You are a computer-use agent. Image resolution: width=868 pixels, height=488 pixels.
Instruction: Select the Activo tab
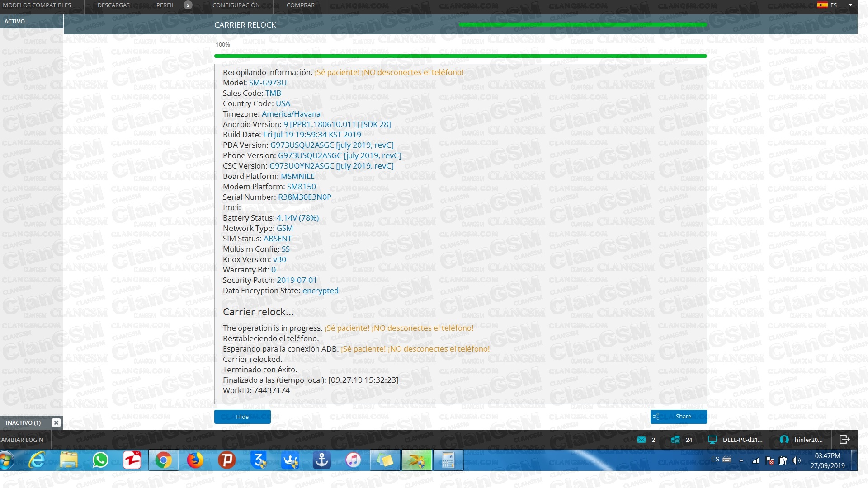[x=32, y=21]
